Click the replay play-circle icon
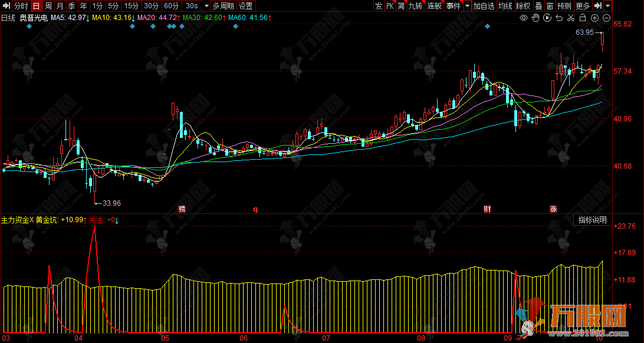The width and height of the screenshot is (644, 343). pyautogui.click(x=548, y=18)
